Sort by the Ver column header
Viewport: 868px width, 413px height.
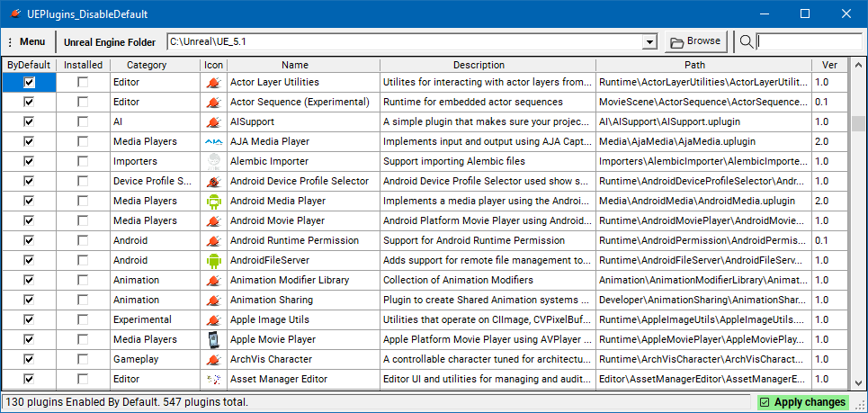pos(830,65)
